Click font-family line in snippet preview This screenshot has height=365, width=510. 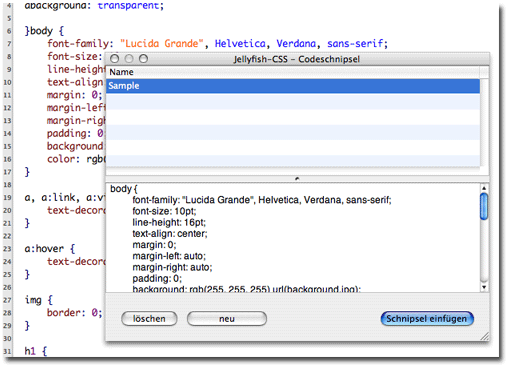pos(262,200)
